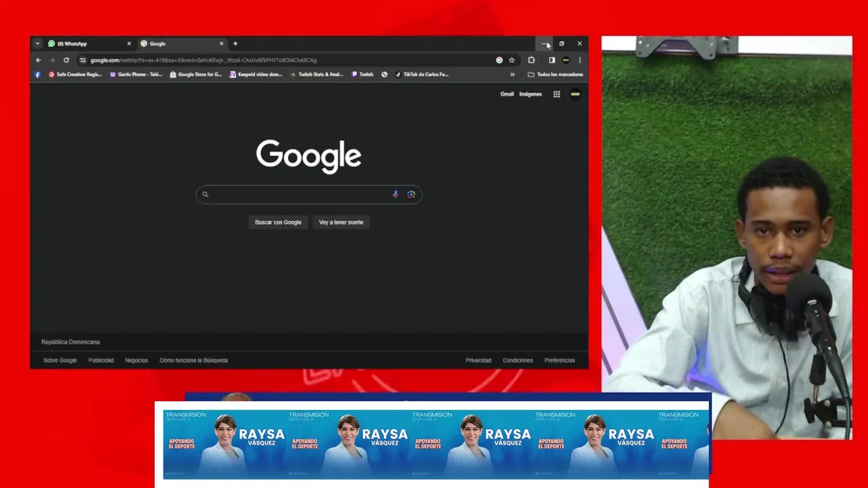Screen dimensions: 868x488
Task: Reload the current page
Action: point(66,60)
